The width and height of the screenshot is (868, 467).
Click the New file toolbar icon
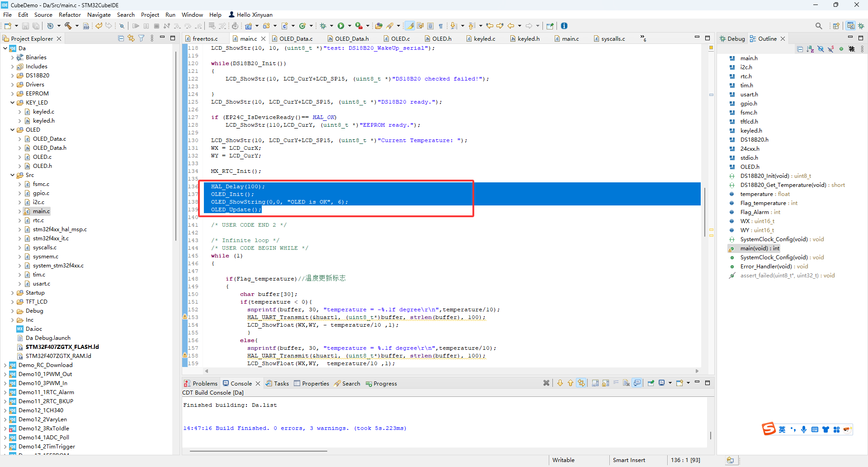7,26
